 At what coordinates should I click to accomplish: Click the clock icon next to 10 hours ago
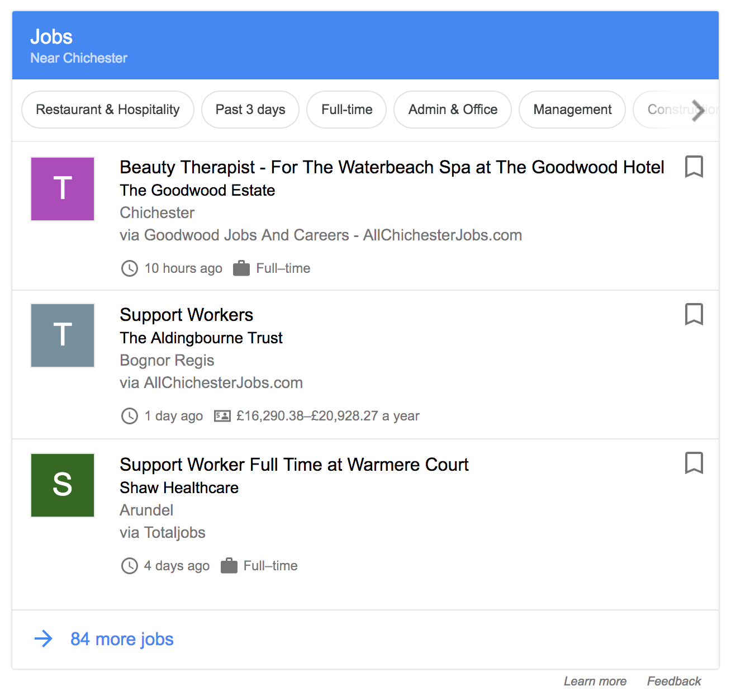point(130,268)
